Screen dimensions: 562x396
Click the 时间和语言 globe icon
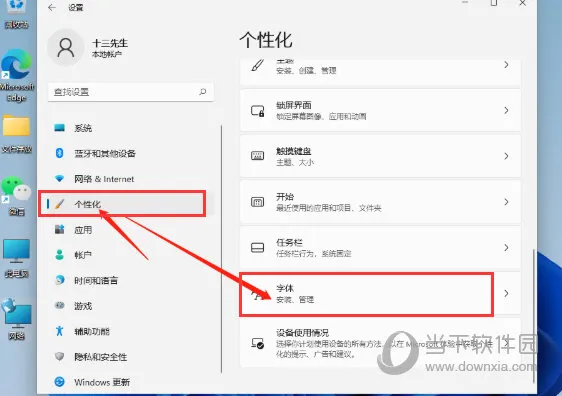click(59, 280)
